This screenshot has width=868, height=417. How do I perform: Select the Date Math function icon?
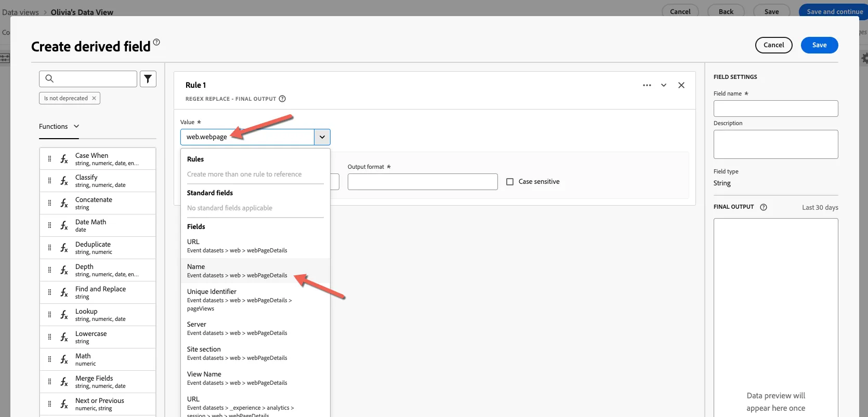(64, 225)
